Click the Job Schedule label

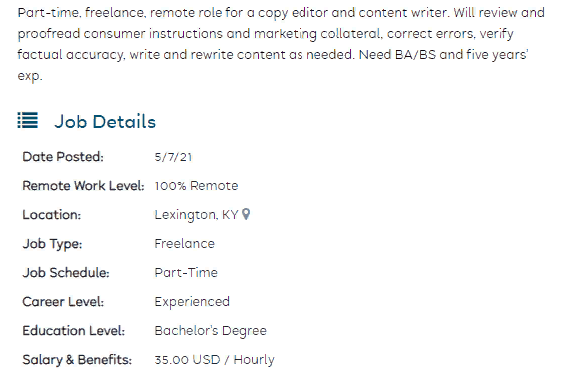(x=66, y=273)
